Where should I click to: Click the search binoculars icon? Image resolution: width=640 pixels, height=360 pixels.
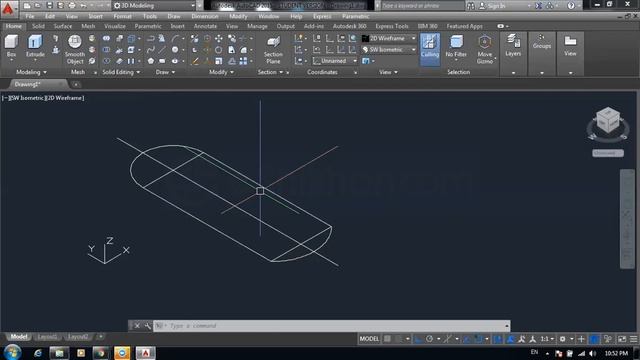pyautogui.click(x=471, y=6)
